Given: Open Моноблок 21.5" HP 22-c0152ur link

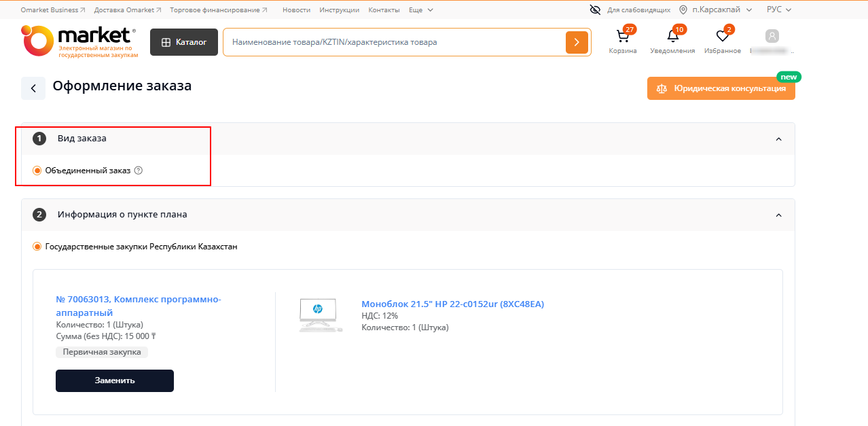Looking at the screenshot, I should click(x=452, y=304).
